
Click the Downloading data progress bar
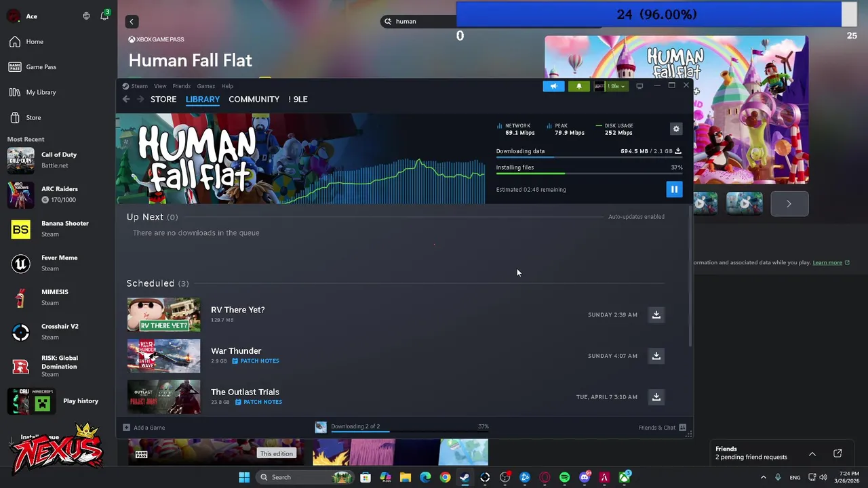tap(589, 157)
